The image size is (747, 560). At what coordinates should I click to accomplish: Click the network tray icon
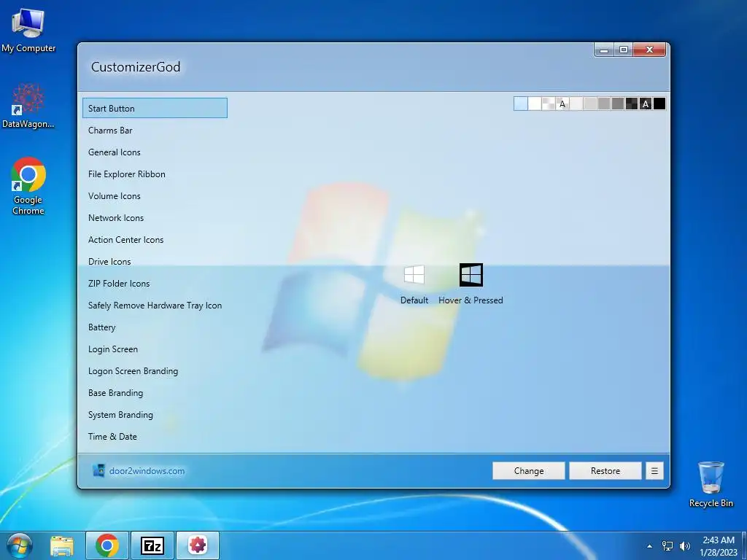click(667, 546)
